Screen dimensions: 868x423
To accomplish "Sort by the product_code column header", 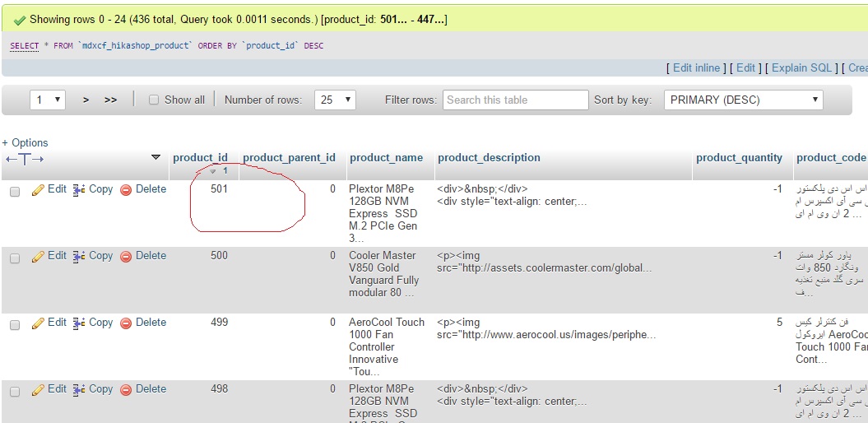I will pyautogui.click(x=832, y=158).
